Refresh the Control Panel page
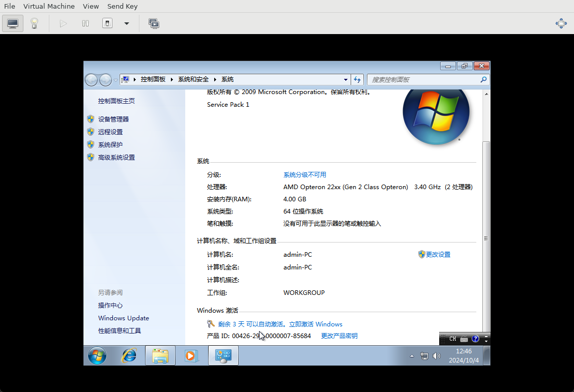Viewport: 574px width, 392px height. pos(357,79)
